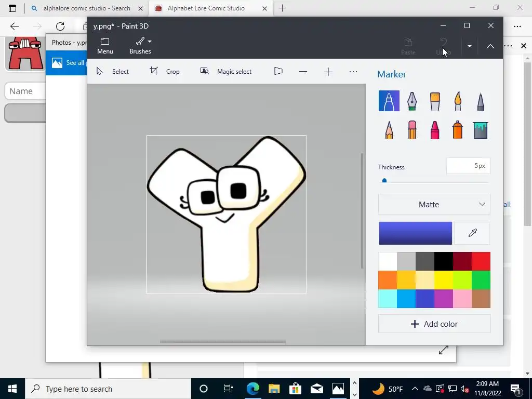The image size is (532, 399).
Task: Activate the Magic select tool
Action: [226, 71]
